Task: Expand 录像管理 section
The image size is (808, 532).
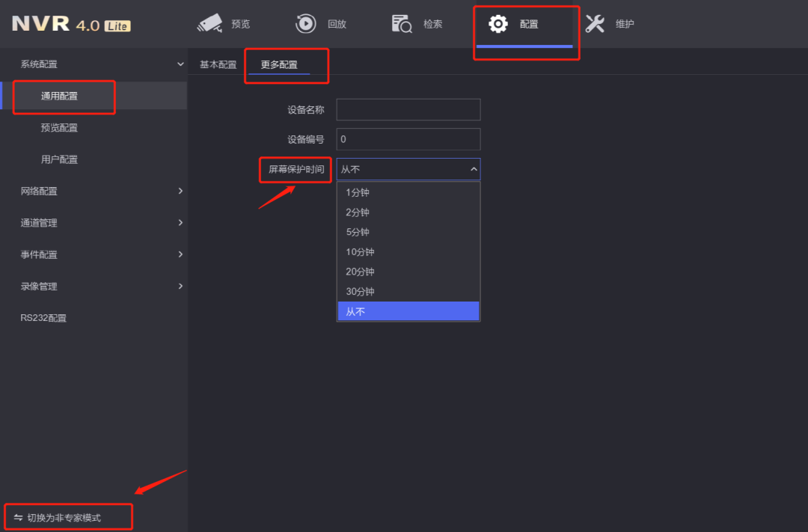Action: (x=180, y=287)
